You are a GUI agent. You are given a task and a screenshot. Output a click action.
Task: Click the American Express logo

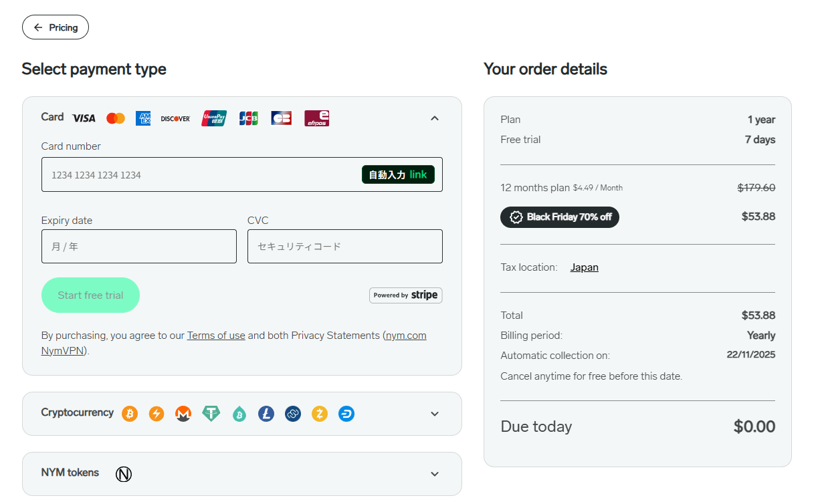tap(143, 118)
